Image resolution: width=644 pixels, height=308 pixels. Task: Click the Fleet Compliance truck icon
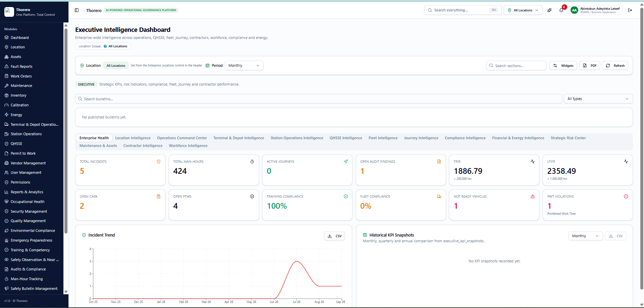point(439,196)
